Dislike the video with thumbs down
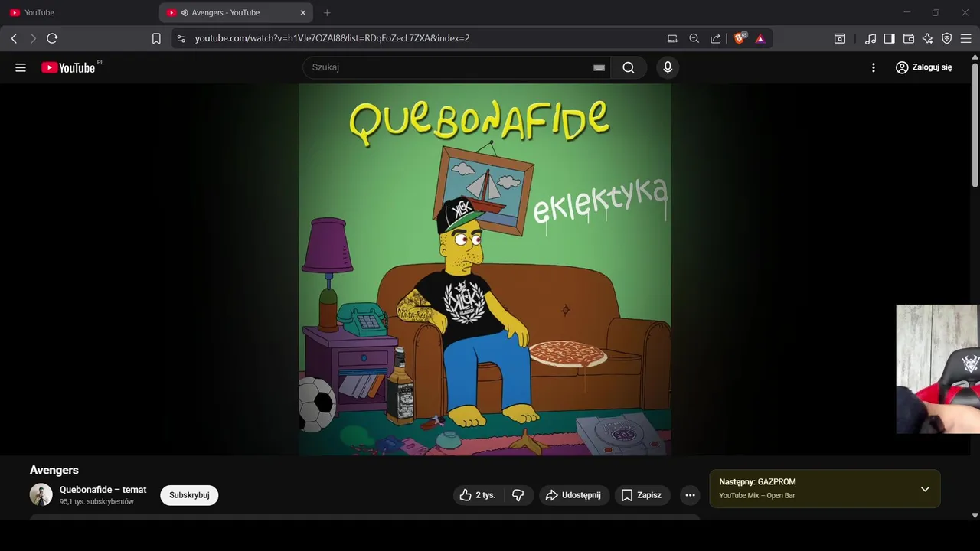 [518, 495]
